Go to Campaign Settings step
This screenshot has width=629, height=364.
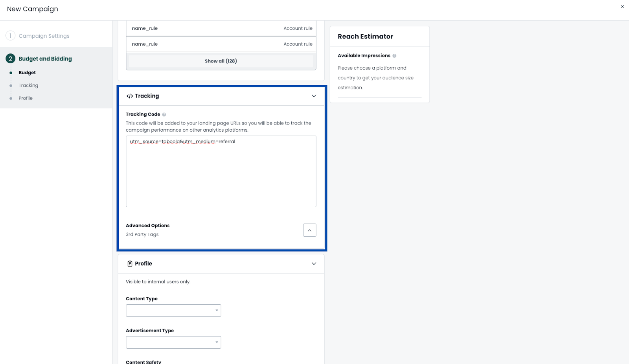pos(44,36)
